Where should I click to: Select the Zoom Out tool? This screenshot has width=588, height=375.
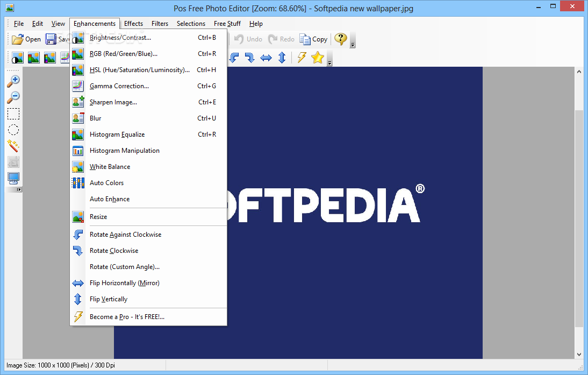(x=13, y=97)
